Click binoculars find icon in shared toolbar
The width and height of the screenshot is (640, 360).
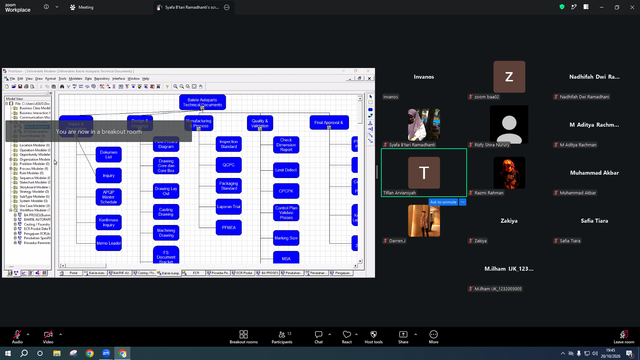62,87
